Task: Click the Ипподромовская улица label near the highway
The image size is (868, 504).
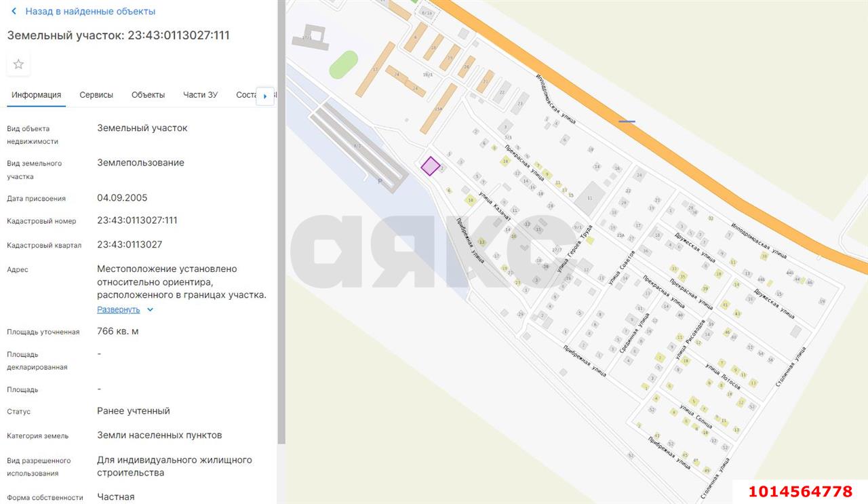Action: click(x=556, y=99)
